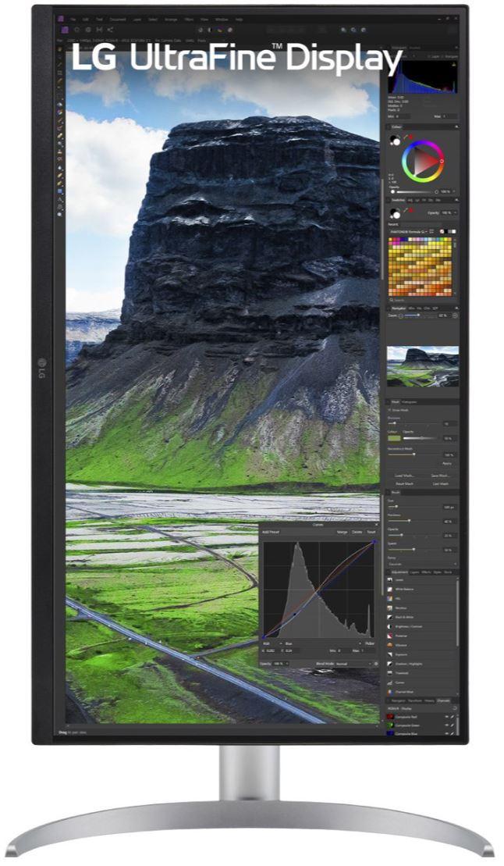Click the Merge button in Curves dialog
This screenshot has width=504, height=866.
[x=343, y=532]
